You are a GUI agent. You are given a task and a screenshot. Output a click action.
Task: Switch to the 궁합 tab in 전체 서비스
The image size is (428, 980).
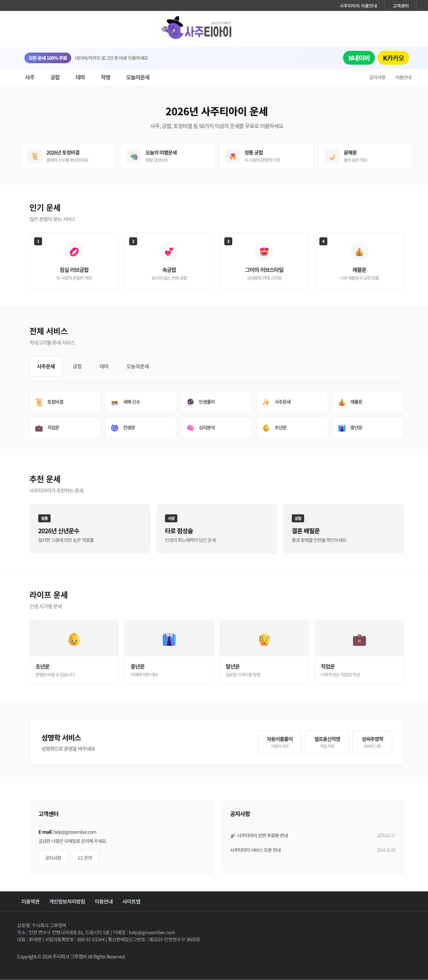click(77, 366)
